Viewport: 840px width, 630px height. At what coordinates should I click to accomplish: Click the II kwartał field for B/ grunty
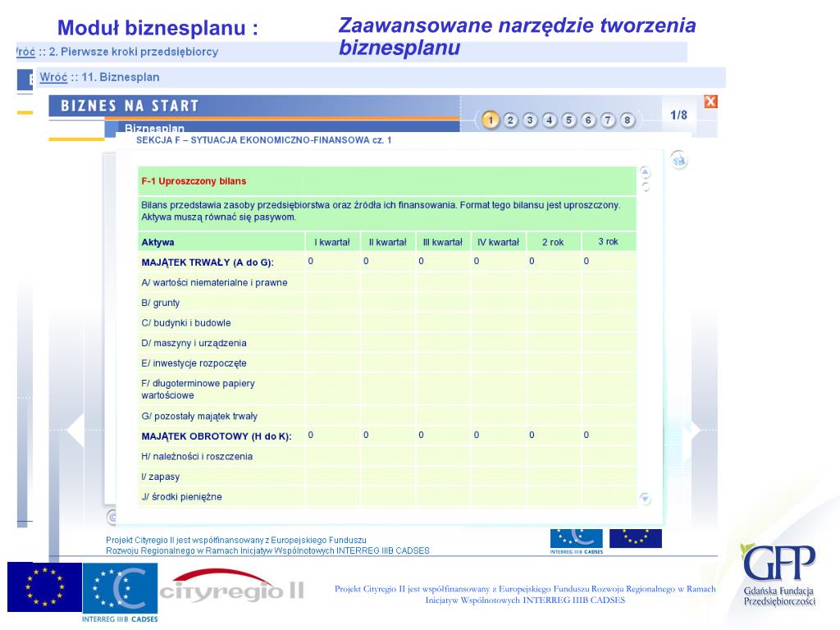[387, 303]
